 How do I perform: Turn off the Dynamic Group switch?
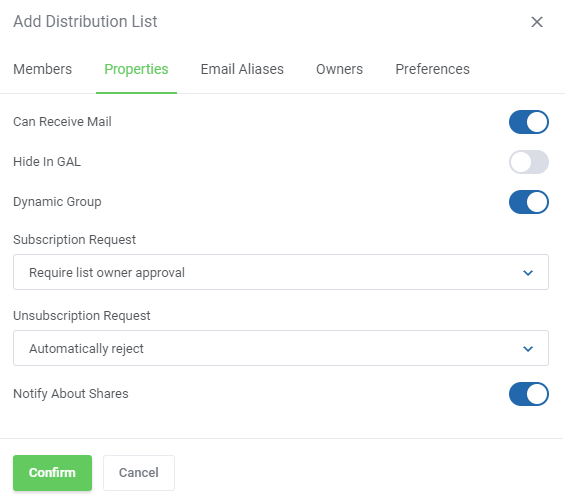pyautogui.click(x=529, y=202)
